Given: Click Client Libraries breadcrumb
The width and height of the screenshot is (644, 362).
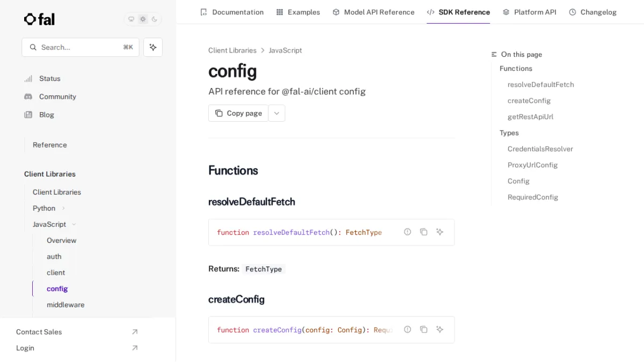Looking at the screenshot, I should tap(232, 50).
